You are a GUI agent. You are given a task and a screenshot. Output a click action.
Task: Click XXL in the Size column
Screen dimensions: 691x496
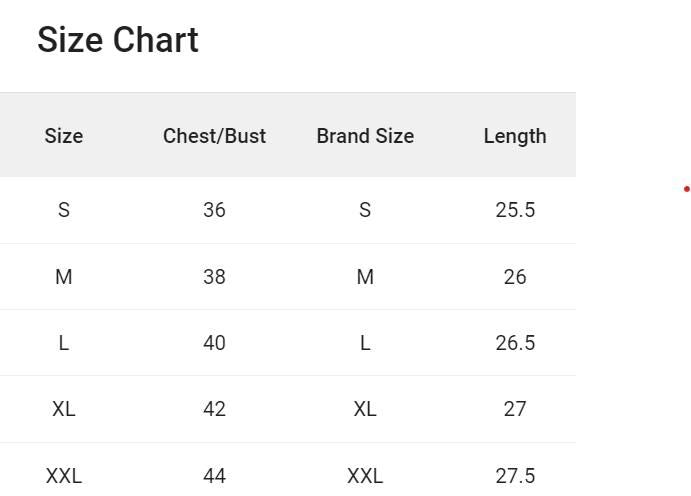tap(64, 476)
